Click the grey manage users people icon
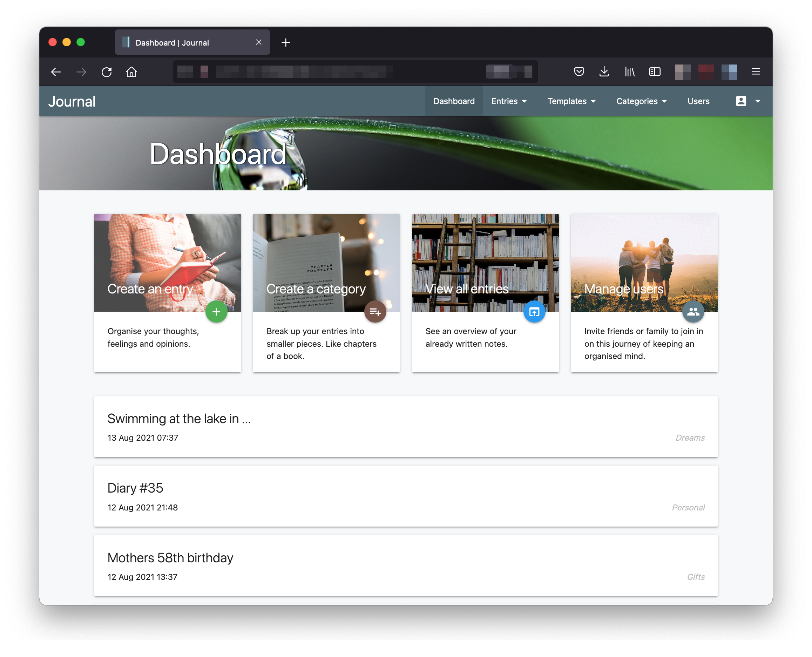Screen dimensions: 812x657 pos(693,311)
